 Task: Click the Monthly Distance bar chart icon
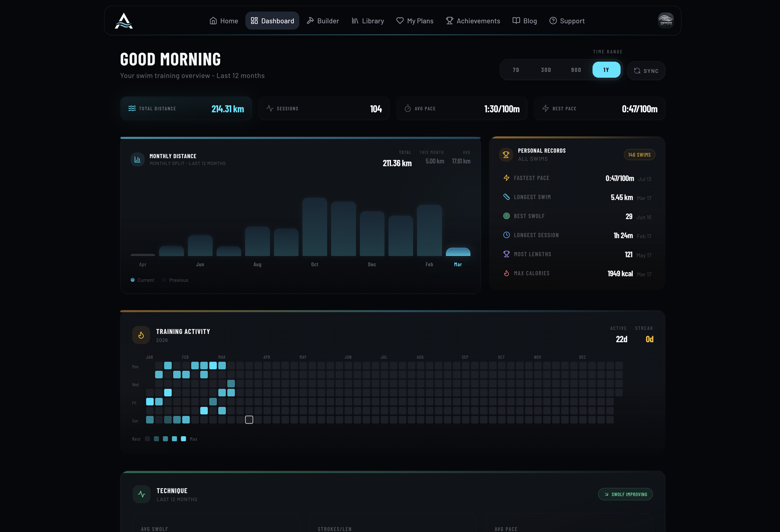coord(137,159)
